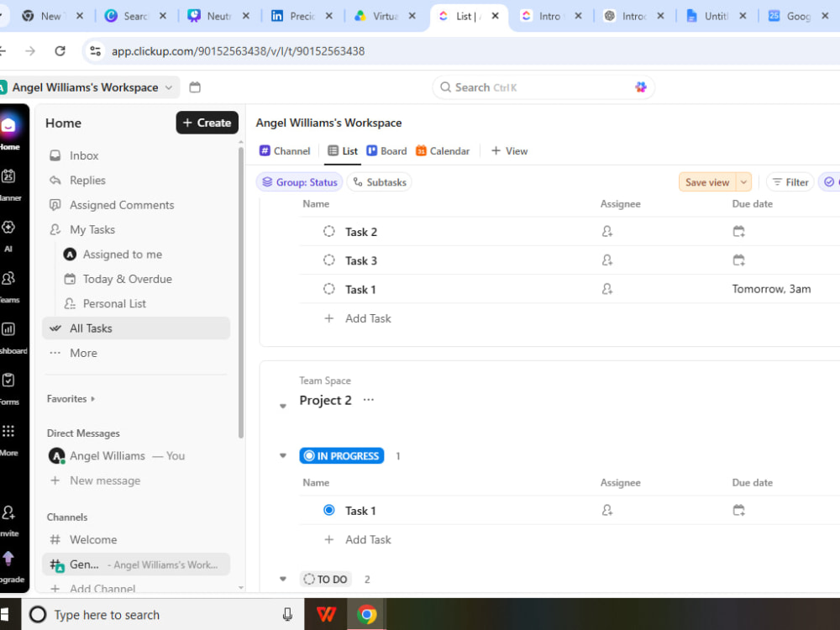Click the Invite people icon
This screenshot has height=630, width=840.
tap(8, 512)
